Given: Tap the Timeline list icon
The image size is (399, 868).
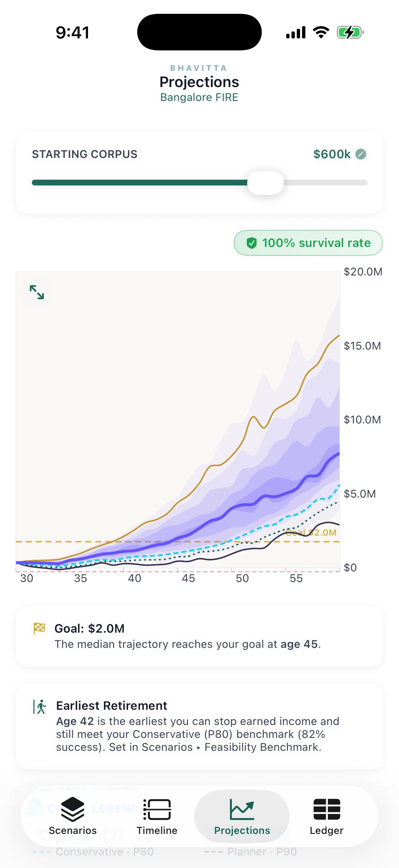Looking at the screenshot, I should pos(157,809).
